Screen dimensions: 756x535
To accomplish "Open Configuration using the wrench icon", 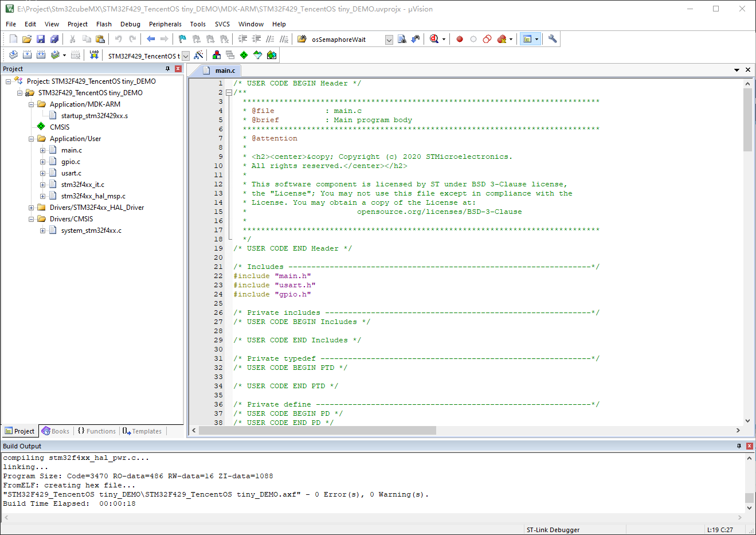I will (x=553, y=39).
